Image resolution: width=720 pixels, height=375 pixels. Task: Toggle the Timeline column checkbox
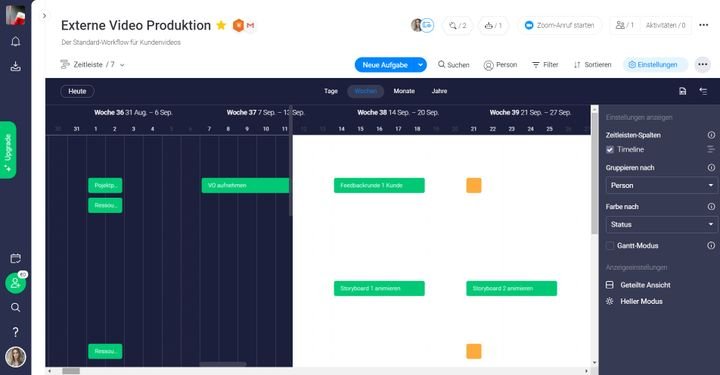coord(610,150)
